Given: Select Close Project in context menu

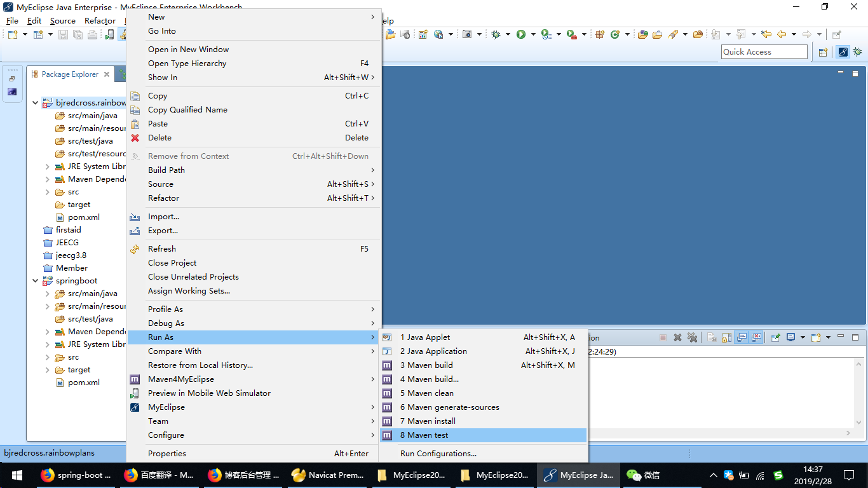Looking at the screenshot, I should (254, 263).
